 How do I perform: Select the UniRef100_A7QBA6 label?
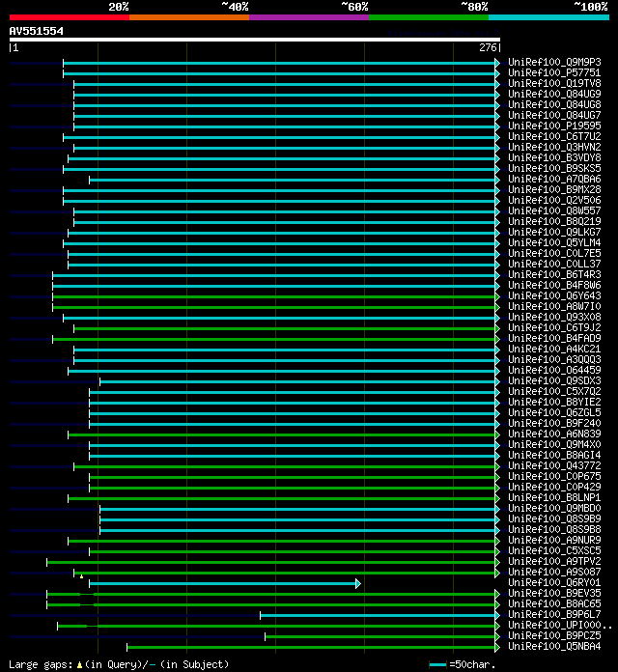554,180
